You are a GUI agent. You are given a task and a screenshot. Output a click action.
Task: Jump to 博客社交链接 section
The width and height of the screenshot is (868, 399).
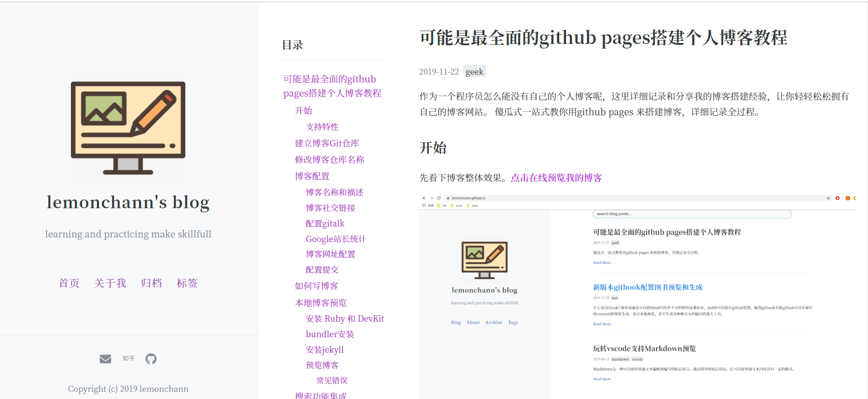tap(330, 208)
